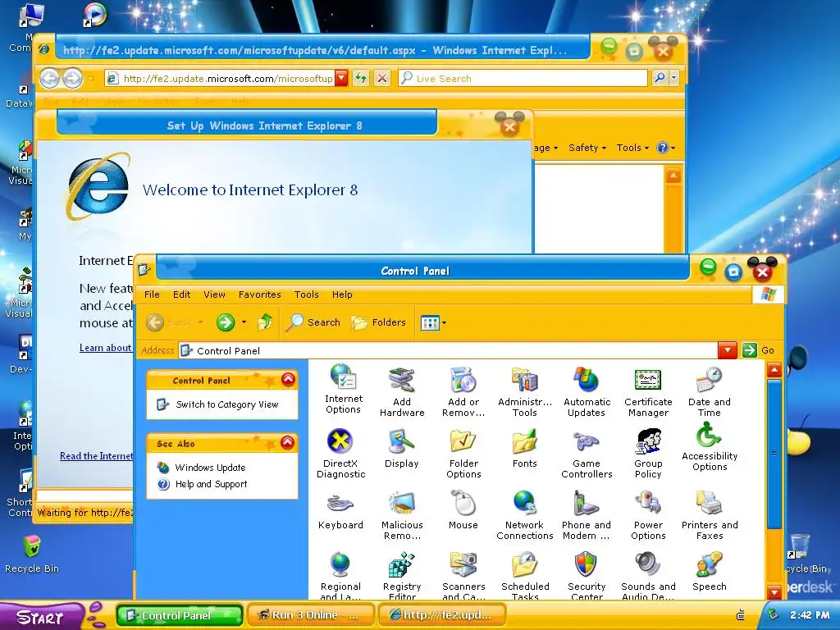Open the Tools dropdown in IE command bar
The image size is (840, 630).
coord(632,148)
